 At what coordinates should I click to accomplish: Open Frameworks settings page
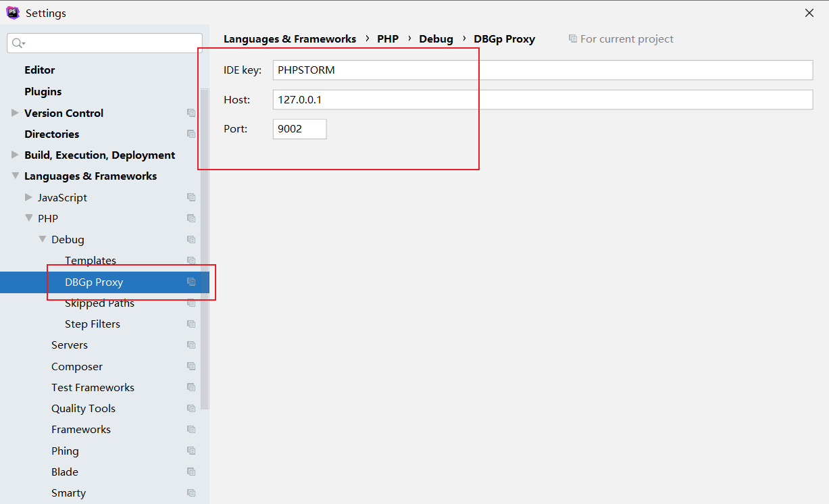81,429
